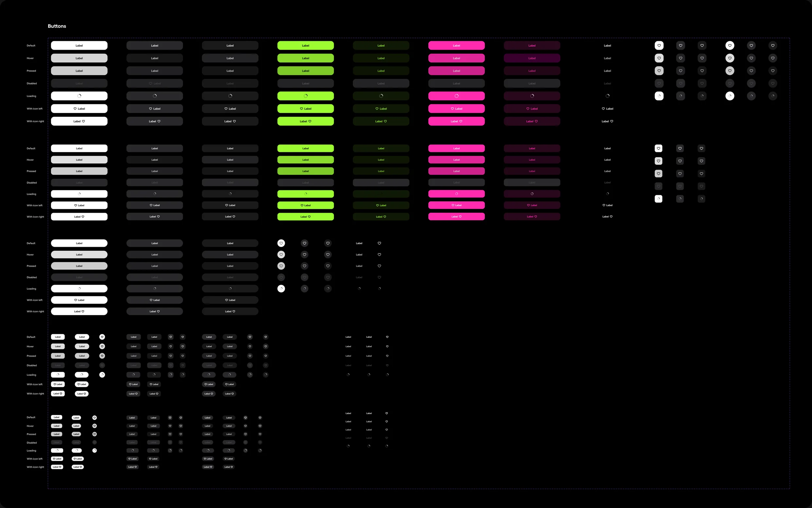The image size is (812, 508).
Task: Click the dark green tinted Default button in top section
Action: (381, 45)
